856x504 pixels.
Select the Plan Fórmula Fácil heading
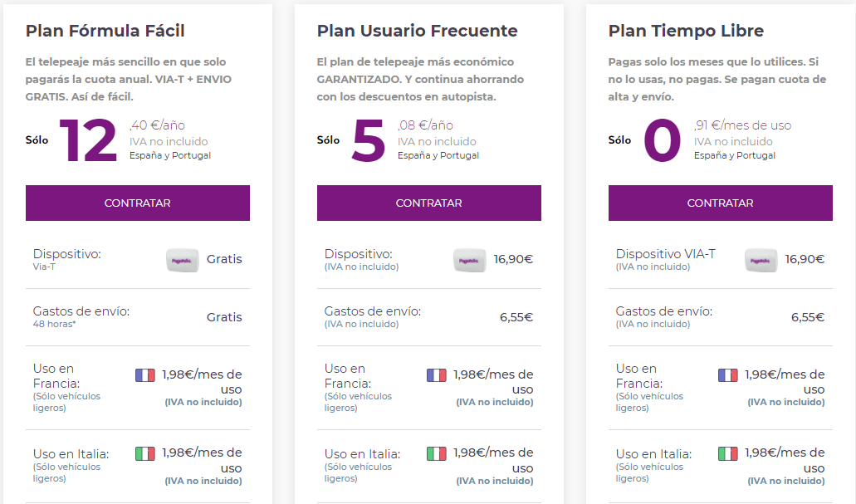pyautogui.click(x=105, y=31)
